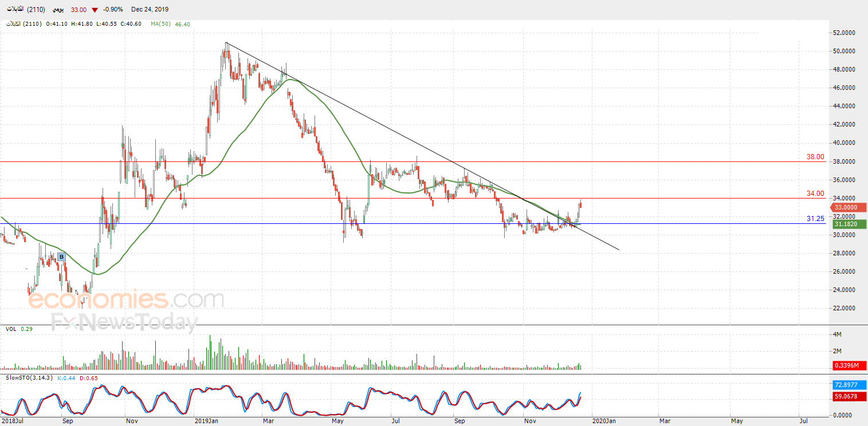Click the header price 33.00 in red
Image resolution: width=868 pixels, height=426 pixels.
(x=78, y=10)
